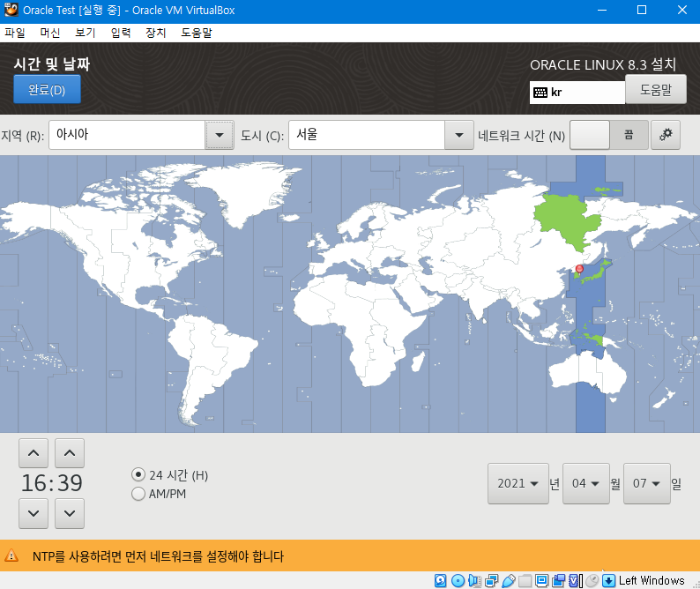The width and height of the screenshot is (700, 589).
Task: Click the red Seoul pin on map
Action: click(579, 269)
